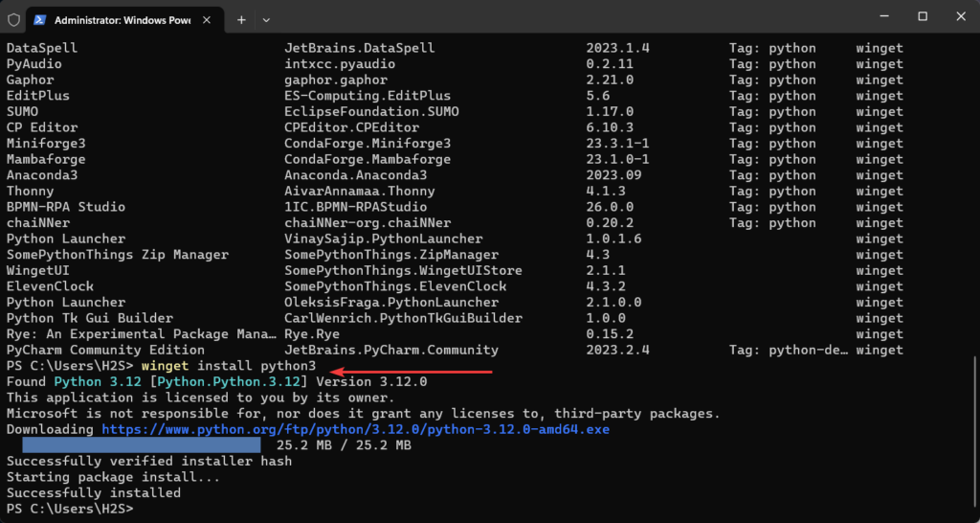
Task: Expand the new tab profile dropdown
Action: (x=266, y=20)
